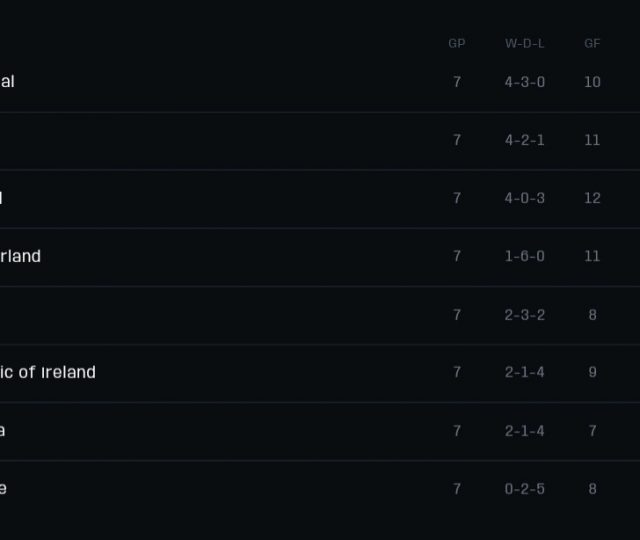Screen dimensions: 640x540
Task: Click goals-for value in the 4-2-1 row
Action: tap(592, 140)
